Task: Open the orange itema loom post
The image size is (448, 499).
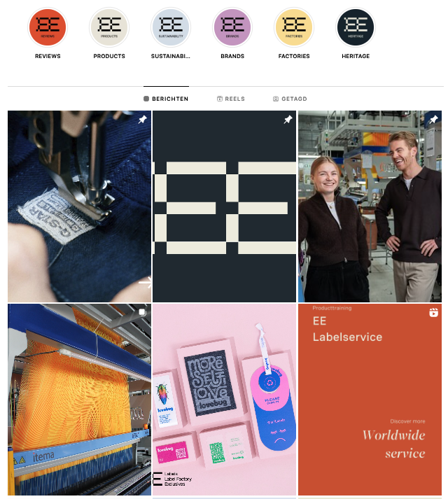Action: pyautogui.click(x=79, y=400)
